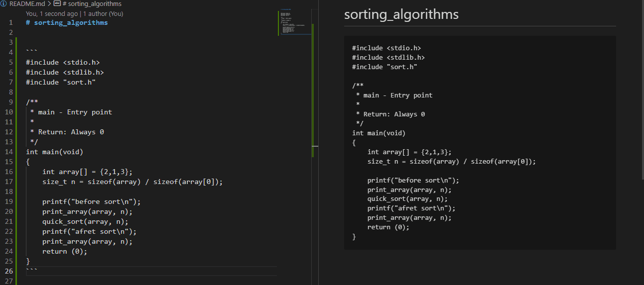Click 'return (0);' in the editor
This screenshot has width=644, height=285.
coord(65,251)
